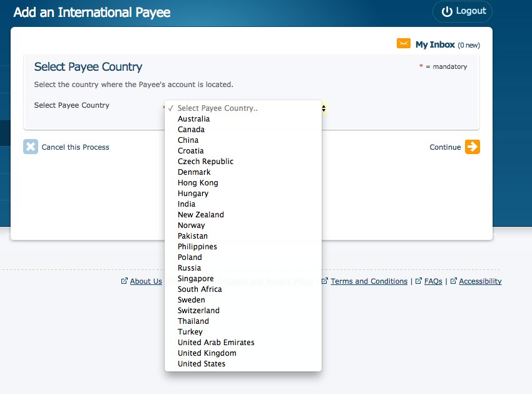Open the FAQs footer link

coord(433,281)
